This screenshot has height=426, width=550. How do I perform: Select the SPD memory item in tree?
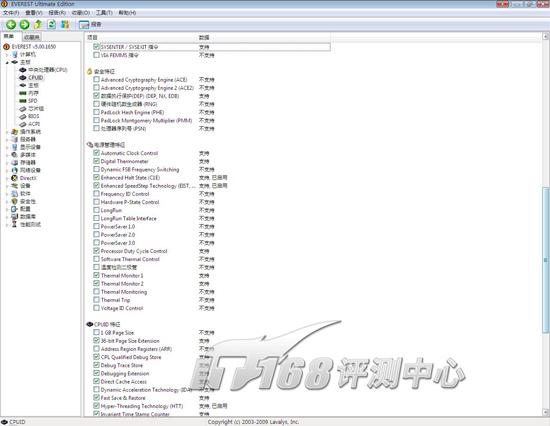[33, 101]
